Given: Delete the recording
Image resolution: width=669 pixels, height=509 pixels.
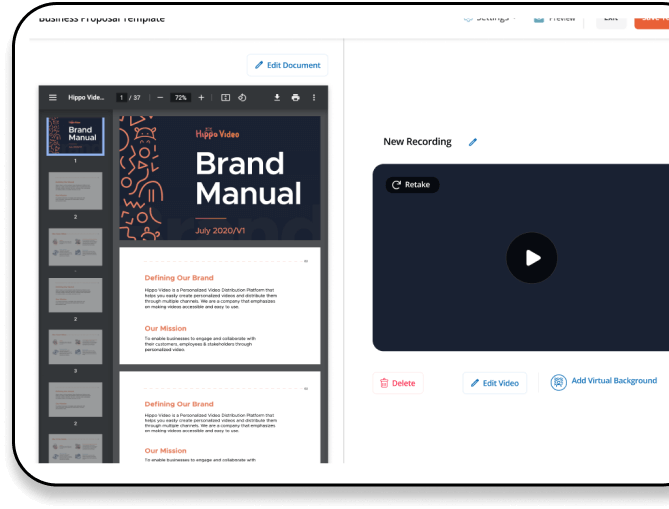Looking at the screenshot, I should [x=398, y=383].
